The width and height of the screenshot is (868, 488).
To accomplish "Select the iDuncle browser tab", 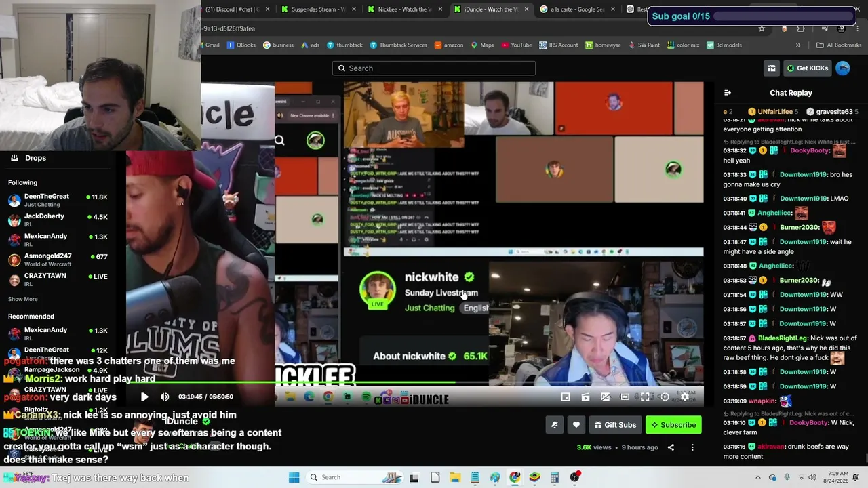I will [491, 9].
